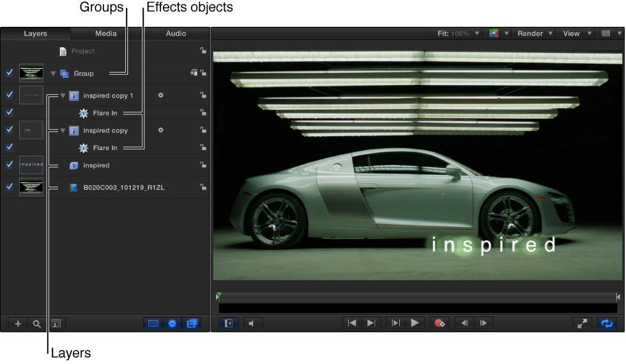Disable the inspired layer's activation checkbox
The width and height of the screenshot is (626, 364).
click(x=10, y=165)
